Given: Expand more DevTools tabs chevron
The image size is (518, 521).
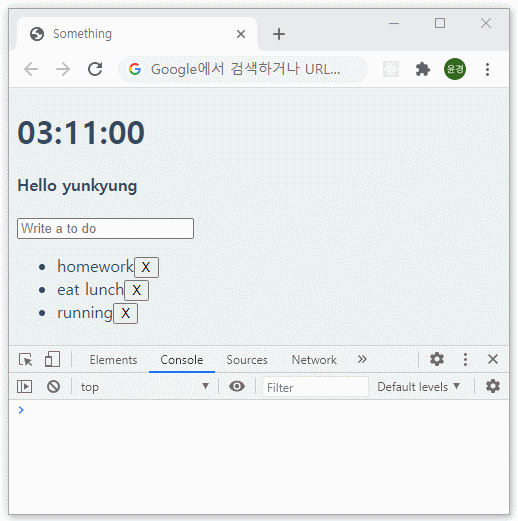Looking at the screenshot, I should 362,359.
